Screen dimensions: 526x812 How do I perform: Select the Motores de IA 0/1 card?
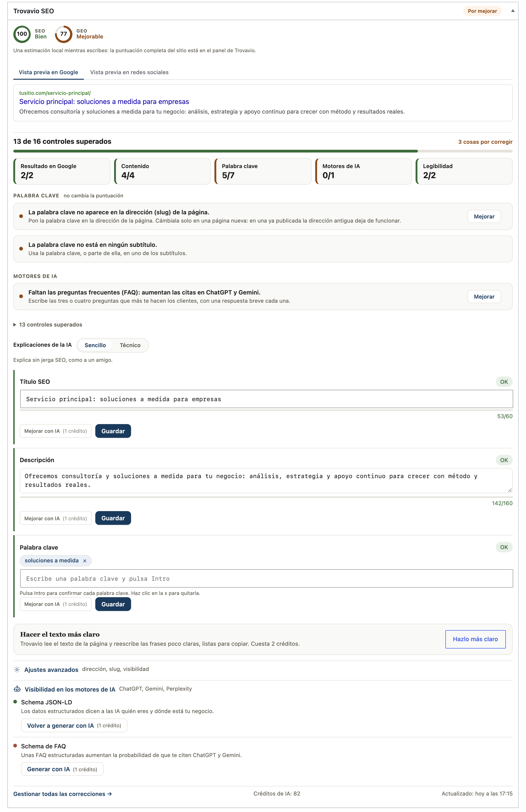(364, 171)
